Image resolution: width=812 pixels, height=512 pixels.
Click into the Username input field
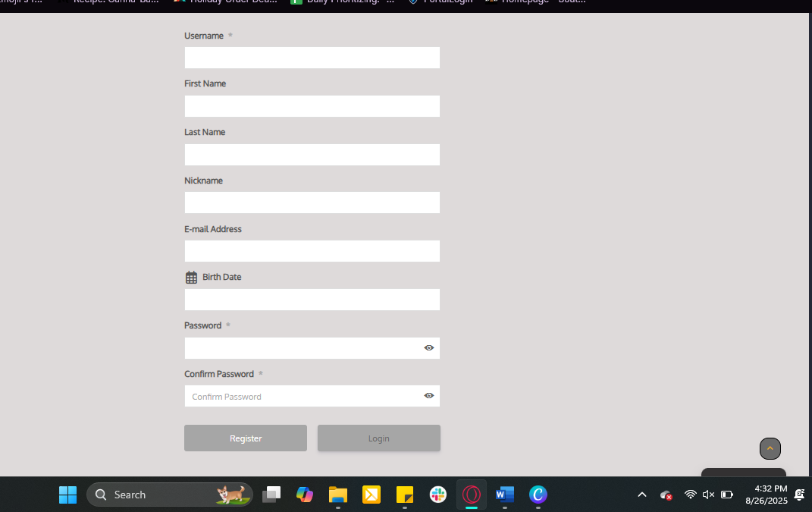click(x=312, y=58)
